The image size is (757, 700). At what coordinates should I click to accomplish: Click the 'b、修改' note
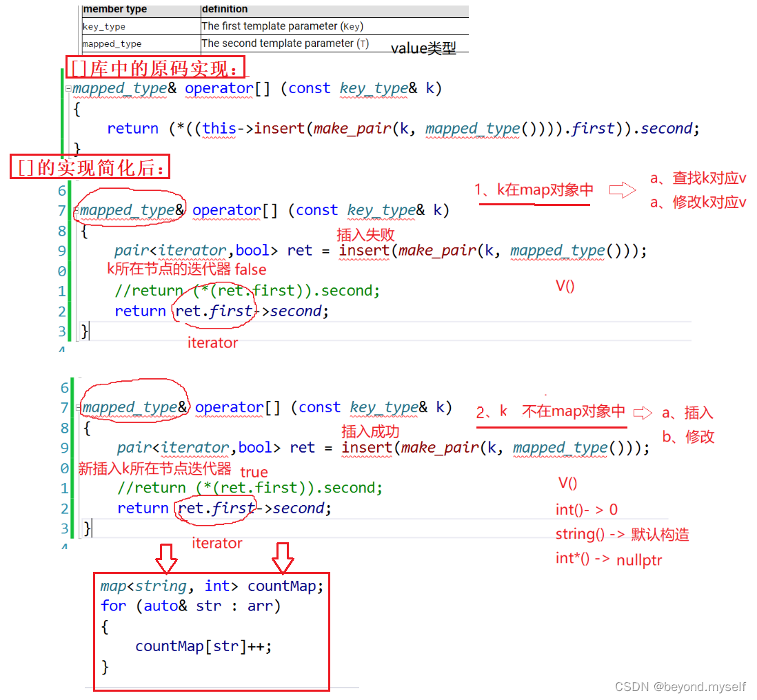pos(688,437)
